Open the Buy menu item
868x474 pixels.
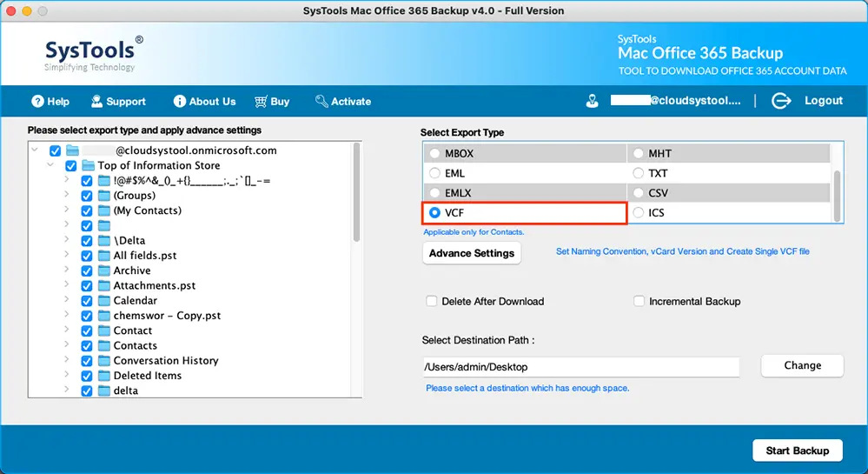(x=272, y=102)
